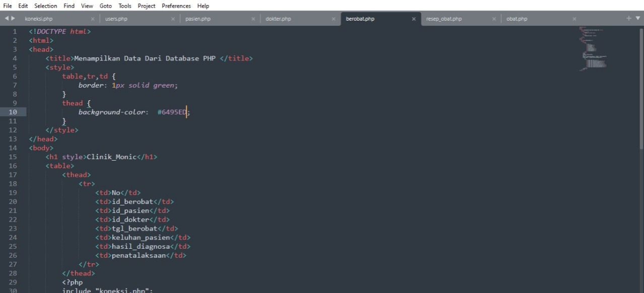644x293 pixels.
Task: Close the users.php tab
Action: click(173, 19)
